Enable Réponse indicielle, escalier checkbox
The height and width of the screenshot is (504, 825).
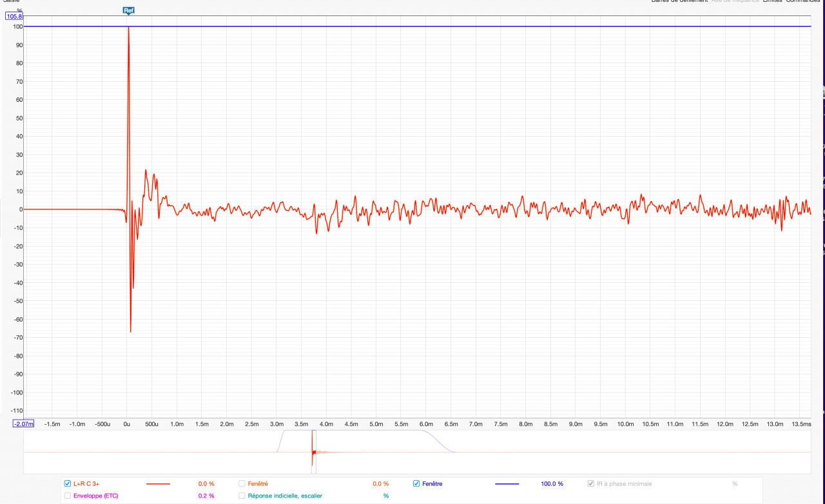242,496
